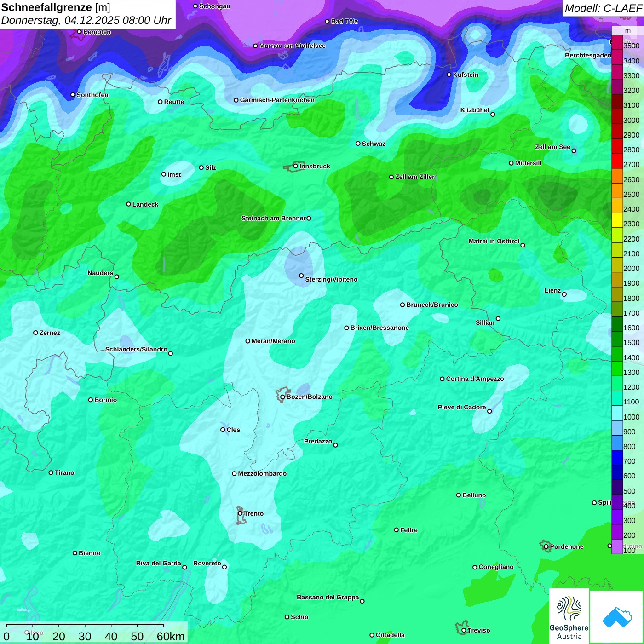Click the Berchtesgaden label
The width and height of the screenshot is (644, 644).
(588, 55)
